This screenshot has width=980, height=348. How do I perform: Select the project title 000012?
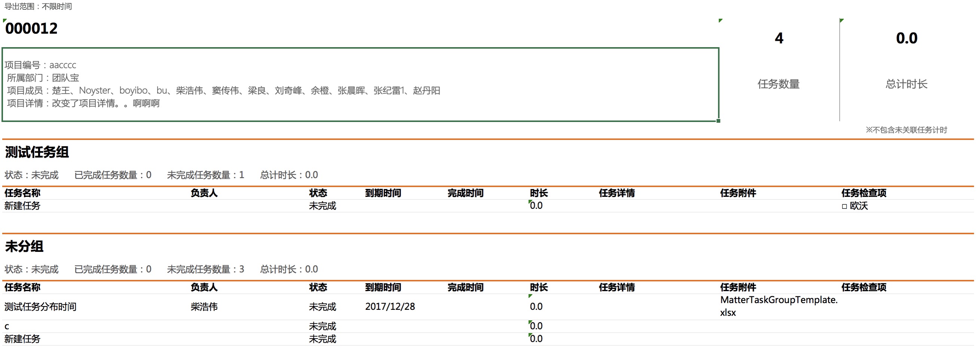(x=30, y=28)
